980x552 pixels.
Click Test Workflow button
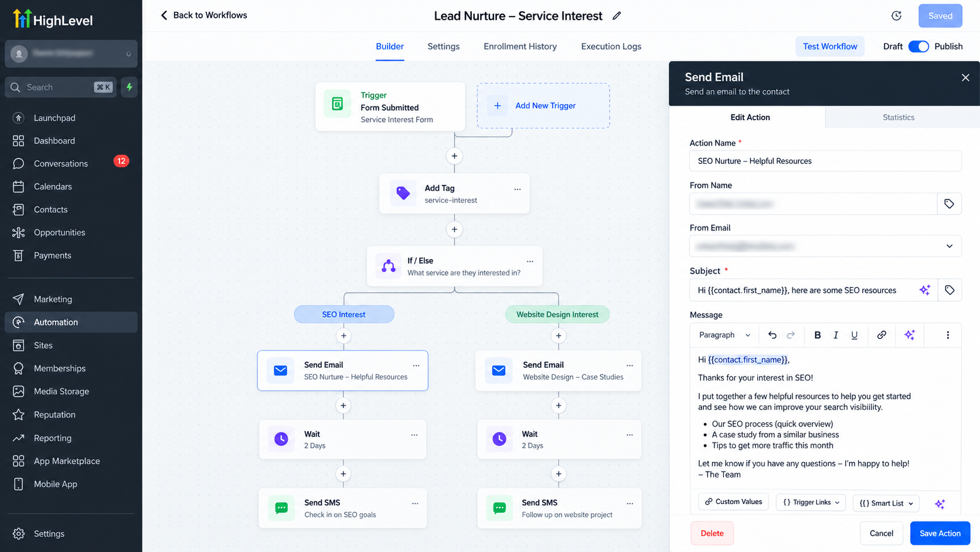pyautogui.click(x=830, y=46)
